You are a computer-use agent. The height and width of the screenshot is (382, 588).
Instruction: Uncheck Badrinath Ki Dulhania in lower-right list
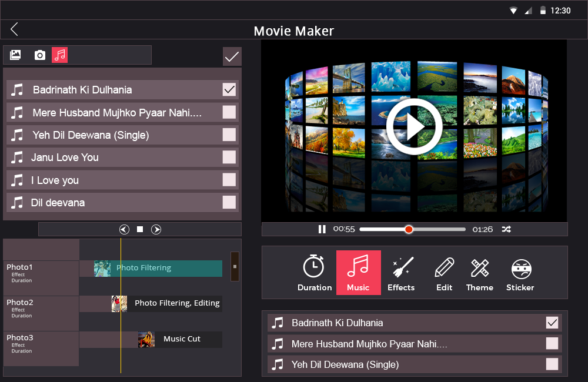(x=552, y=323)
